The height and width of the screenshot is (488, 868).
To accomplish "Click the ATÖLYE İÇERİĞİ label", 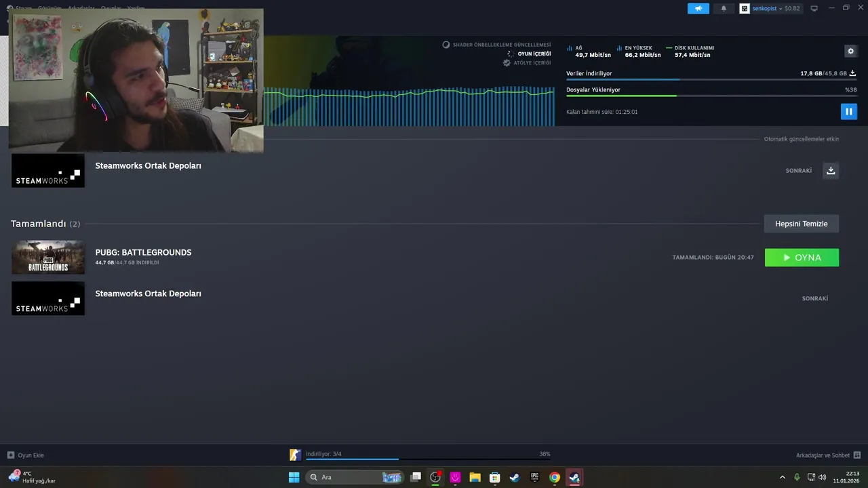I will coord(532,62).
